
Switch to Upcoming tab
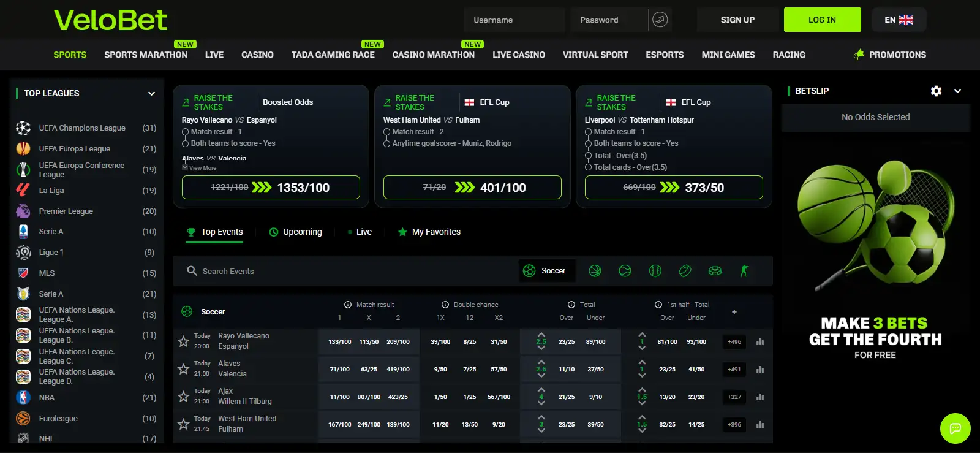pyautogui.click(x=295, y=232)
